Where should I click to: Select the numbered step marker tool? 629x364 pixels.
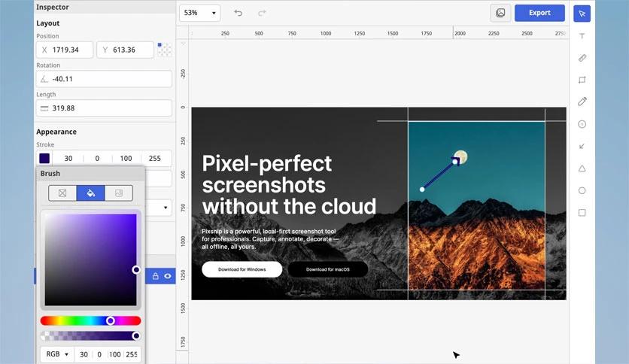click(x=582, y=124)
